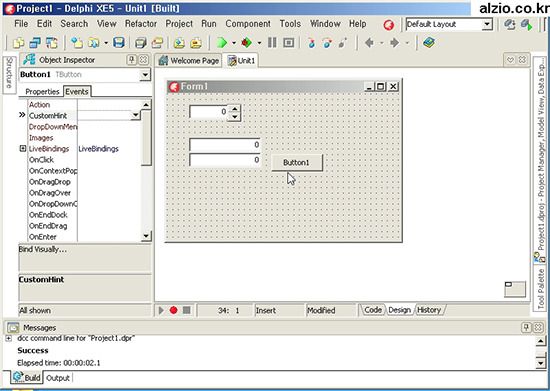
Task: Click the Bind Visually... link
Action: click(x=42, y=249)
